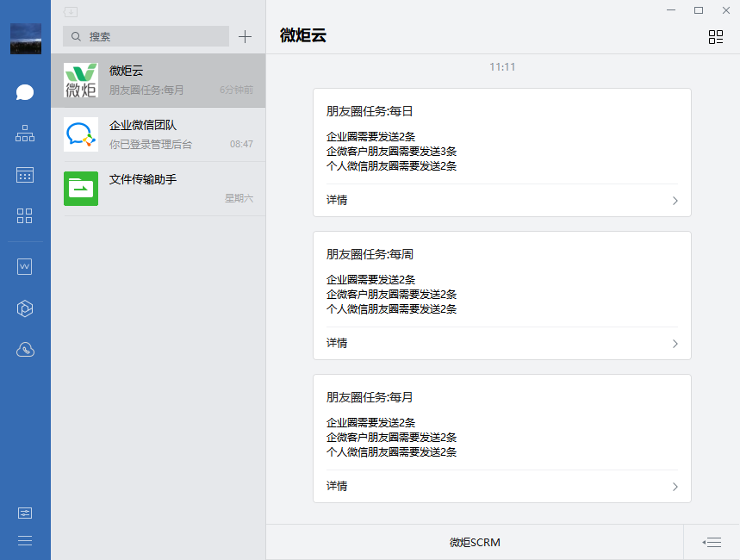
Task: Click the 微炬云 logo avatar
Action: click(81, 80)
